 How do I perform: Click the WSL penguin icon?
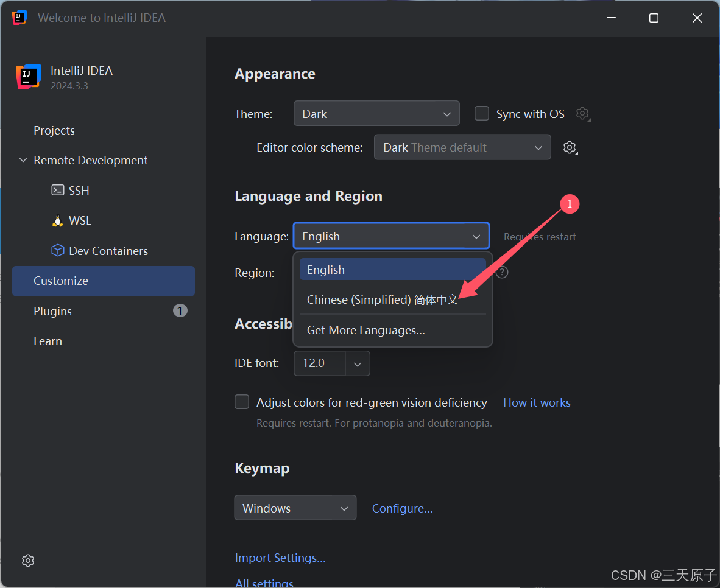(57, 221)
